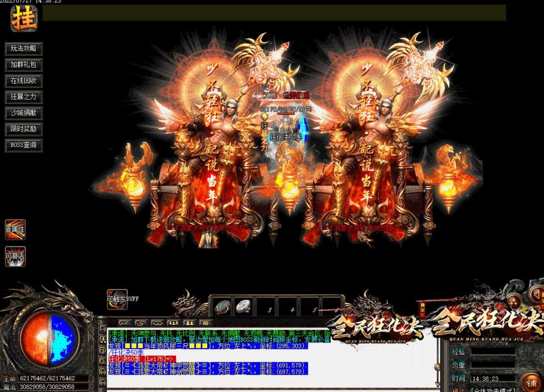544x392 pixels.
Task: Click the 可触发BUFF icon
Action: click(117, 299)
